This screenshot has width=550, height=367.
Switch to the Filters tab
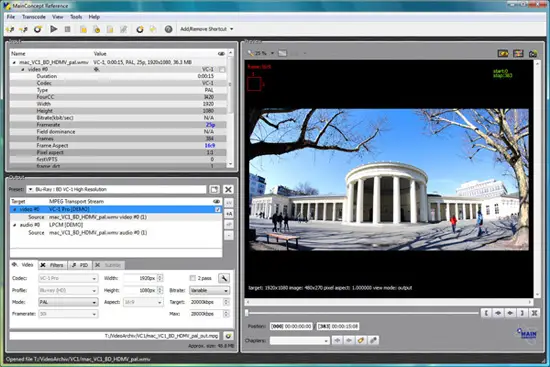53,265
